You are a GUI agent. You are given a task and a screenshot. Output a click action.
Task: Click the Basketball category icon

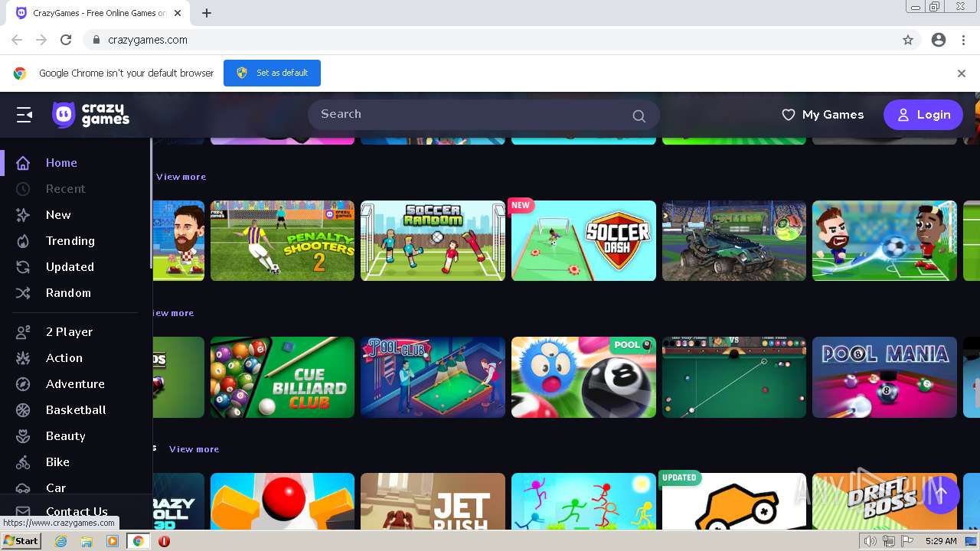(23, 410)
